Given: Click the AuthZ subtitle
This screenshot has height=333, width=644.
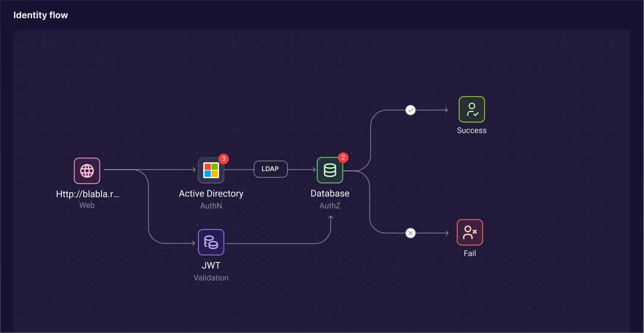Looking at the screenshot, I should [330, 205].
